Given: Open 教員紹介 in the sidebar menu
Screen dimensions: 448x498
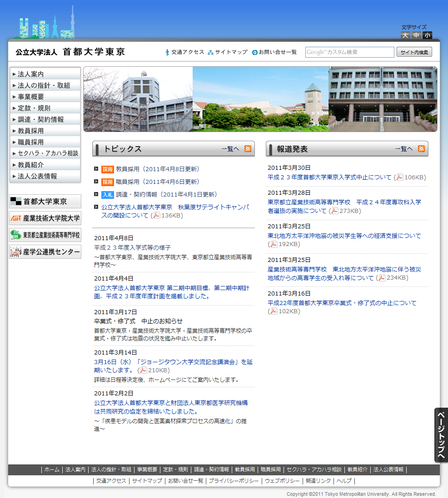Looking at the screenshot, I should point(45,165).
